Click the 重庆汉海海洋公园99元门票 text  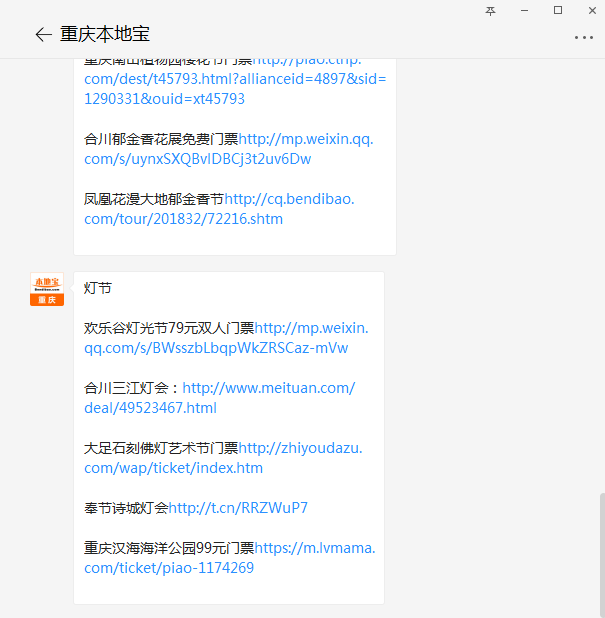(x=169, y=548)
